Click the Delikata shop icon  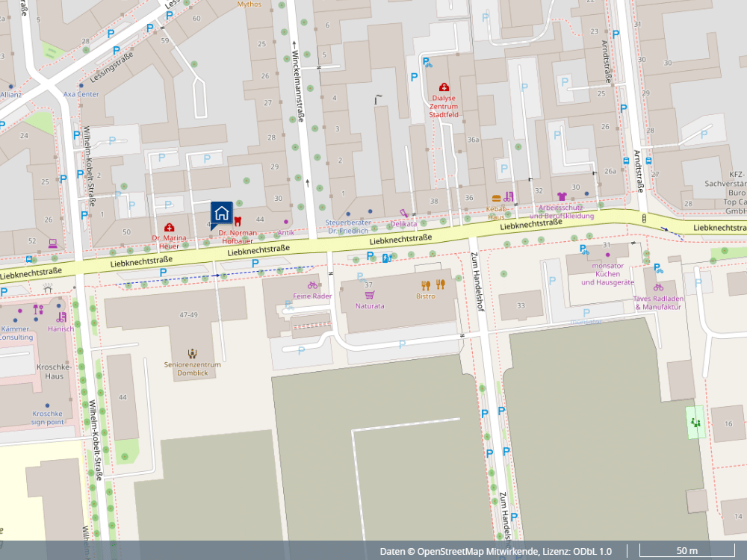pyautogui.click(x=404, y=213)
